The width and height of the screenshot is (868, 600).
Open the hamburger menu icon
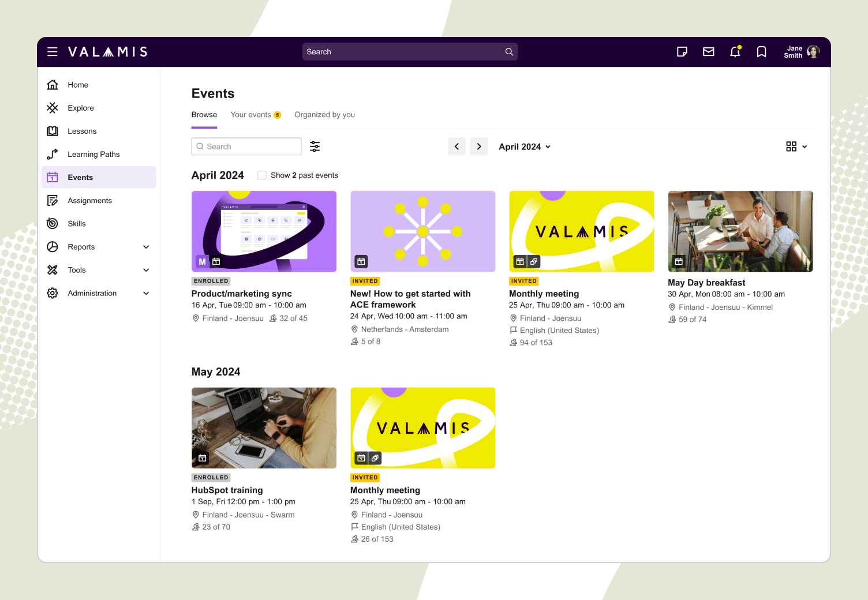pos(52,52)
